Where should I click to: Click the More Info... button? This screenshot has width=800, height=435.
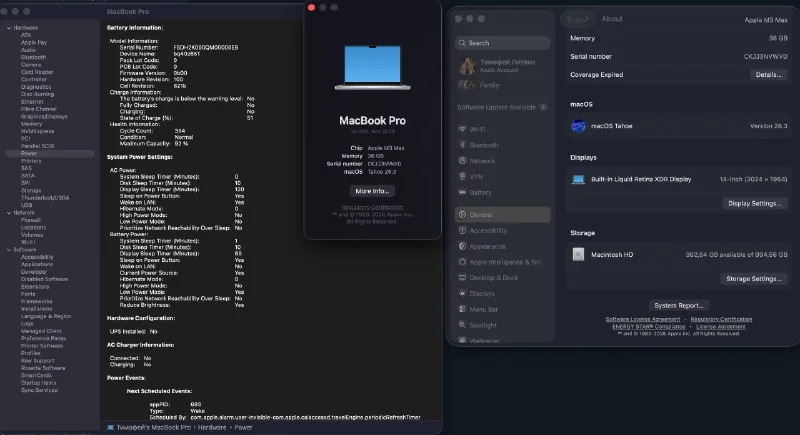click(x=372, y=191)
